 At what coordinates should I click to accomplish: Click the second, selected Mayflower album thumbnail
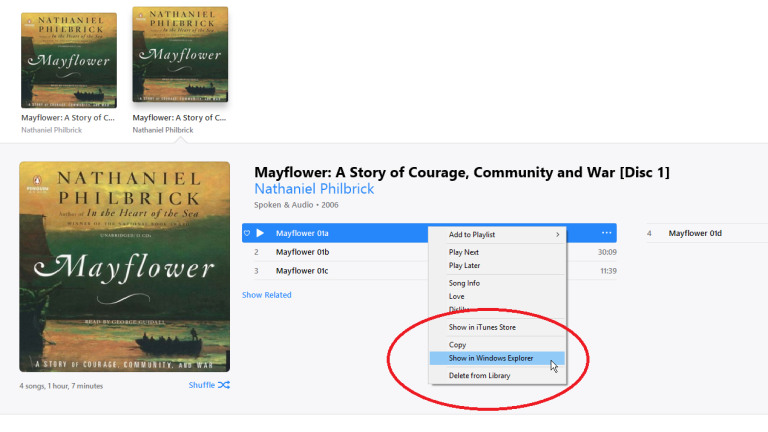180,54
